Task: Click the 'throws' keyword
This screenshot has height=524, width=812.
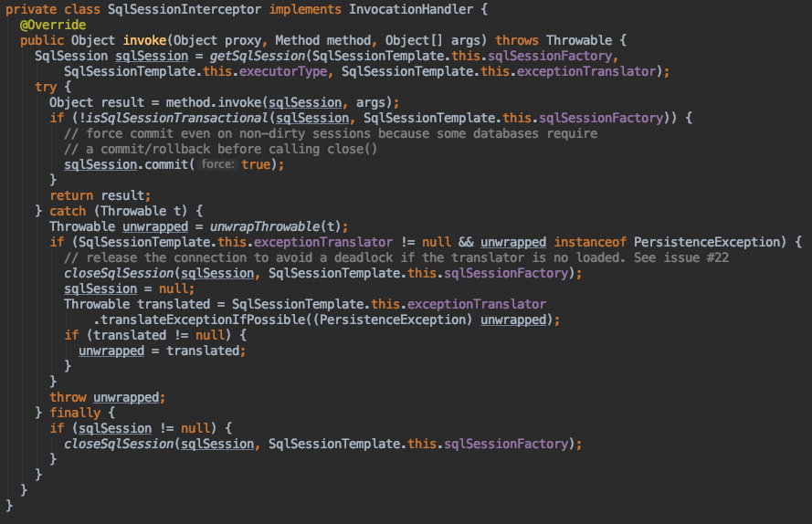Action: (x=516, y=40)
